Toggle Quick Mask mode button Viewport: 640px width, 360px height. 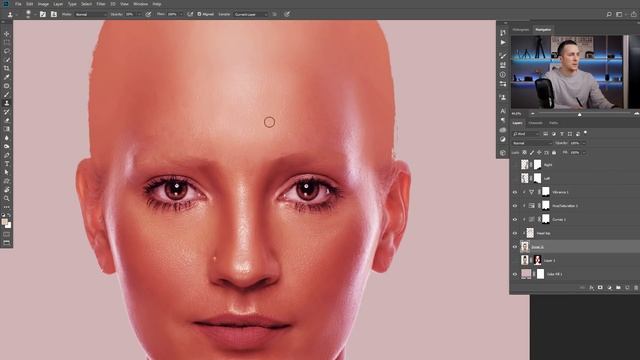pyautogui.click(x=7, y=235)
